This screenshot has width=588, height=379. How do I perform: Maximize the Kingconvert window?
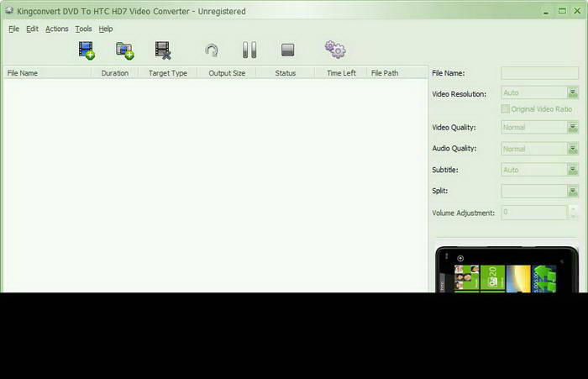pos(562,11)
